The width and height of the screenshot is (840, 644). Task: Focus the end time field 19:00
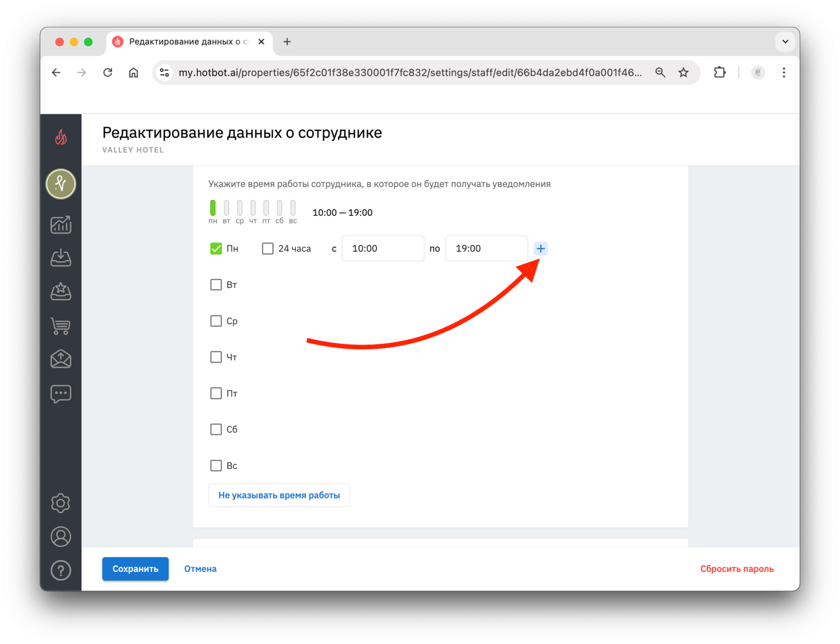tap(486, 249)
